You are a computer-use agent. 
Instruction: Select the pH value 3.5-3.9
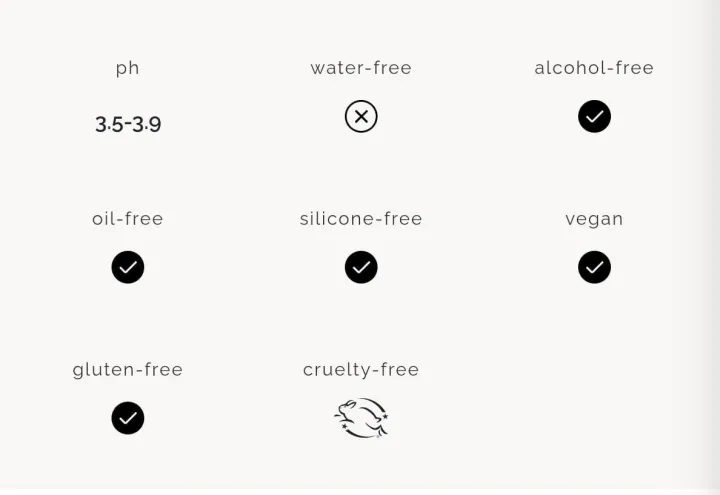[128, 124]
